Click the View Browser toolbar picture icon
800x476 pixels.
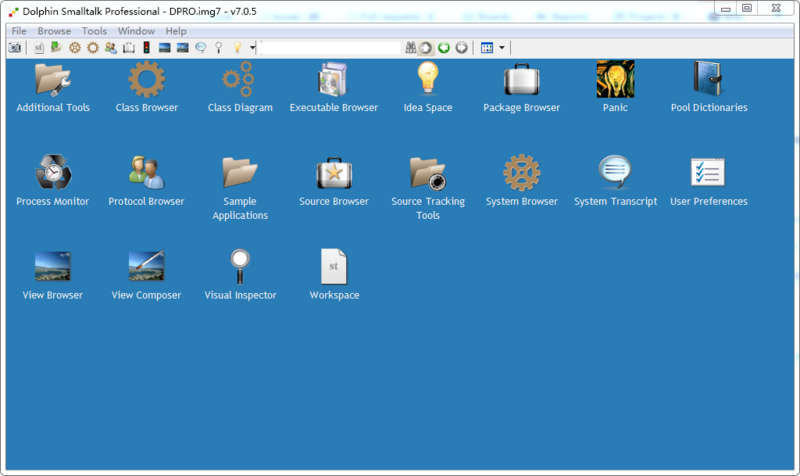coord(164,48)
